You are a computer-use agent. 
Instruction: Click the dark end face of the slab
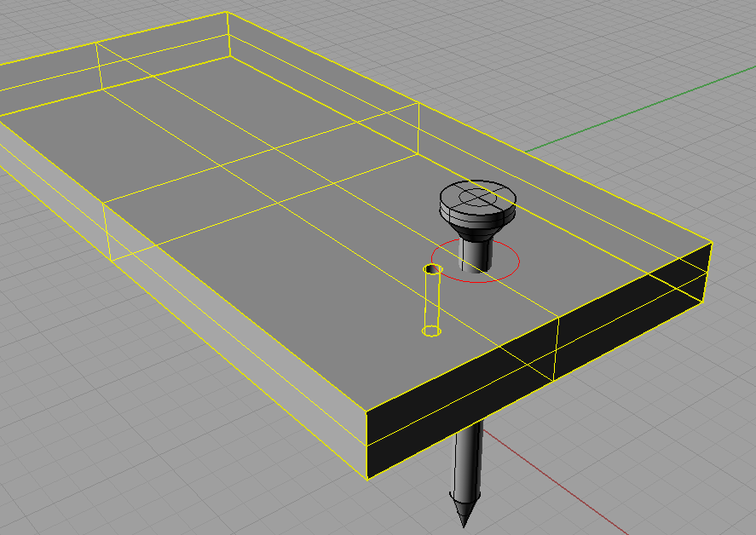[x=539, y=360]
